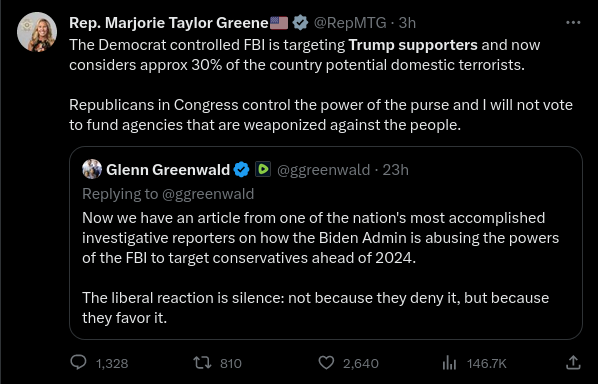Click the 3h timestamp link

(x=407, y=23)
